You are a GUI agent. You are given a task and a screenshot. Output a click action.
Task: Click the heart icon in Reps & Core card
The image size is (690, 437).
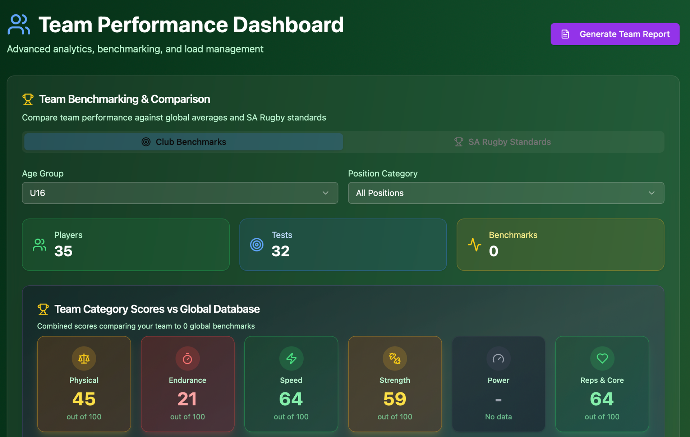tap(602, 358)
